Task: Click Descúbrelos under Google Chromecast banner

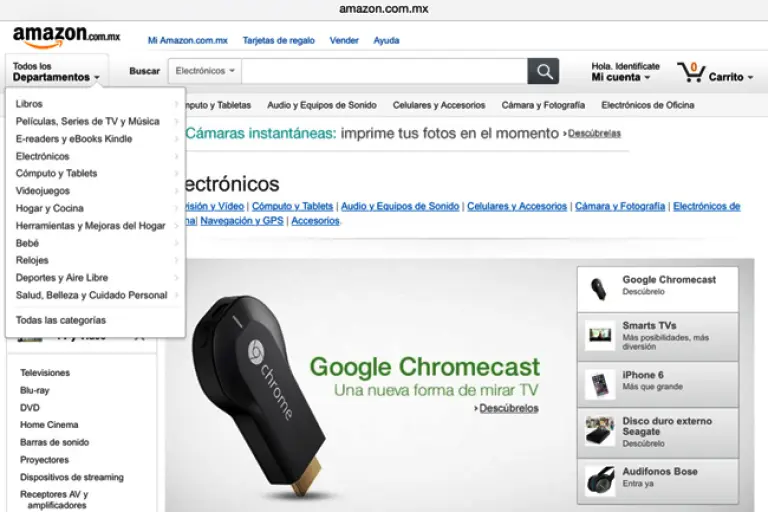Action: [x=508, y=408]
